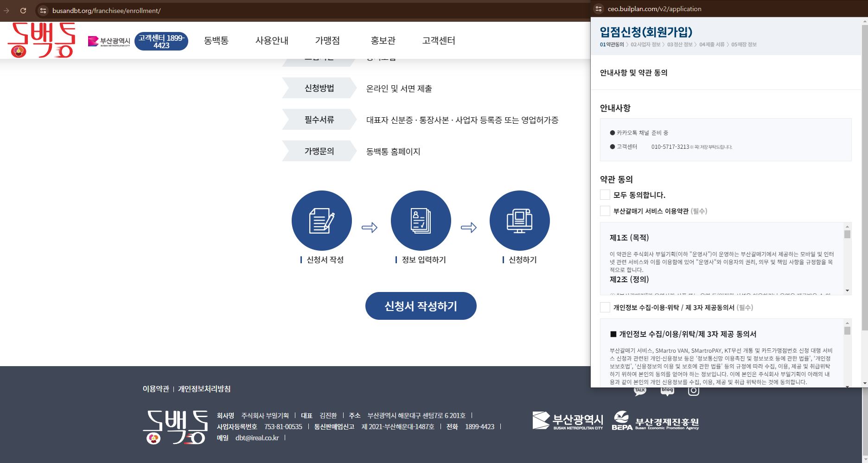
Task: Click the 01약관동의 step in breadcrumb
Action: 612,44
